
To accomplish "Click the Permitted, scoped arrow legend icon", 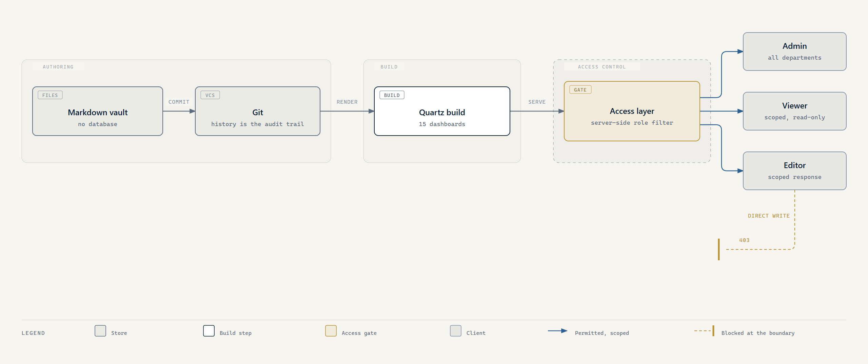I will tap(558, 331).
